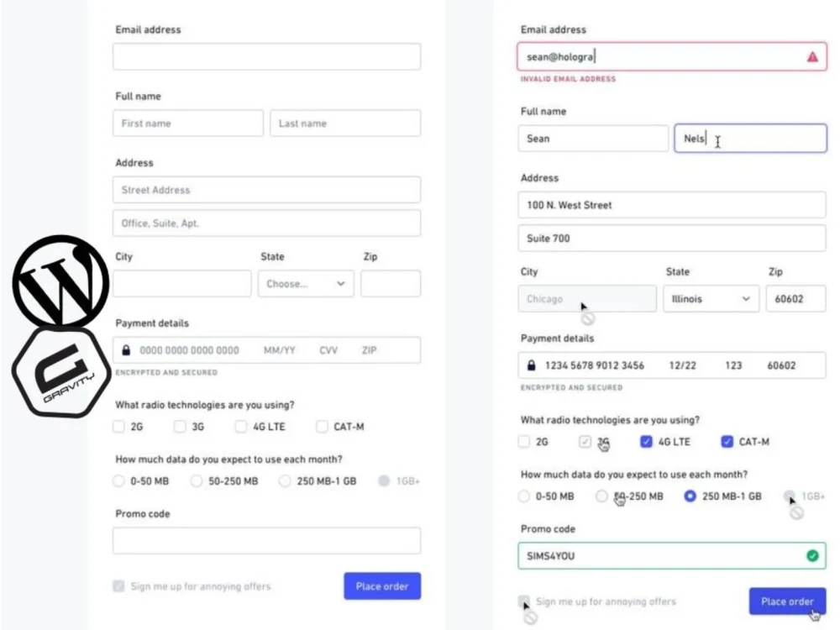Click the lock icon in left payment details
The image size is (840, 630).
tap(125, 350)
